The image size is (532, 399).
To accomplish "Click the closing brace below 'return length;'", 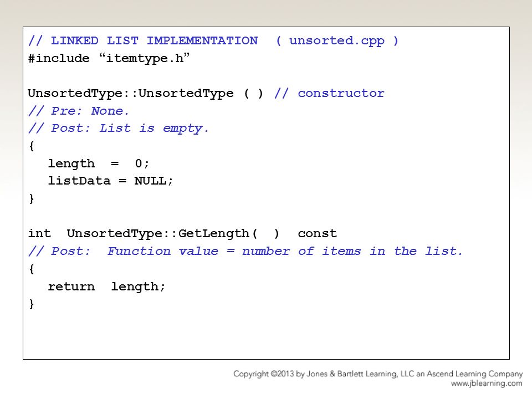I will point(32,304).
